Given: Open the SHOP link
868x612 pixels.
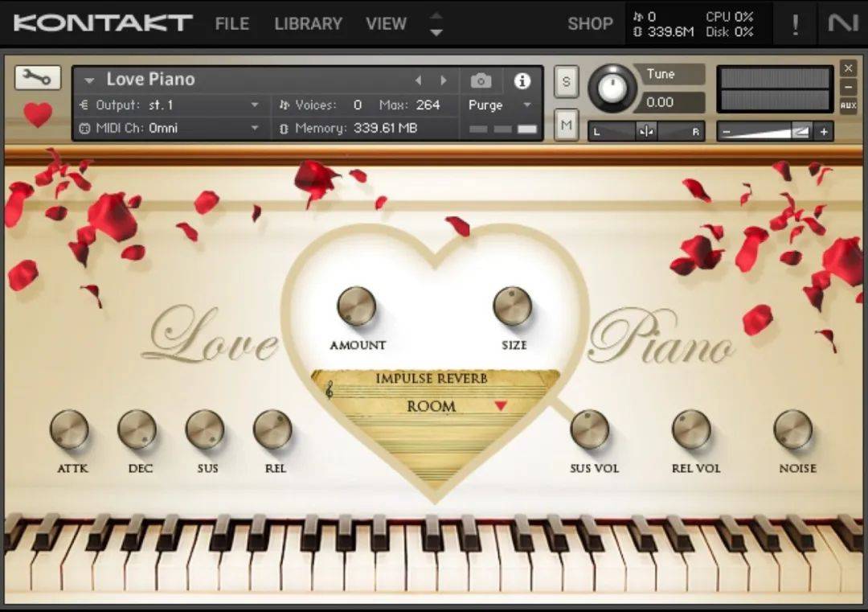Looking at the screenshot, I should [x=590, y=24].
